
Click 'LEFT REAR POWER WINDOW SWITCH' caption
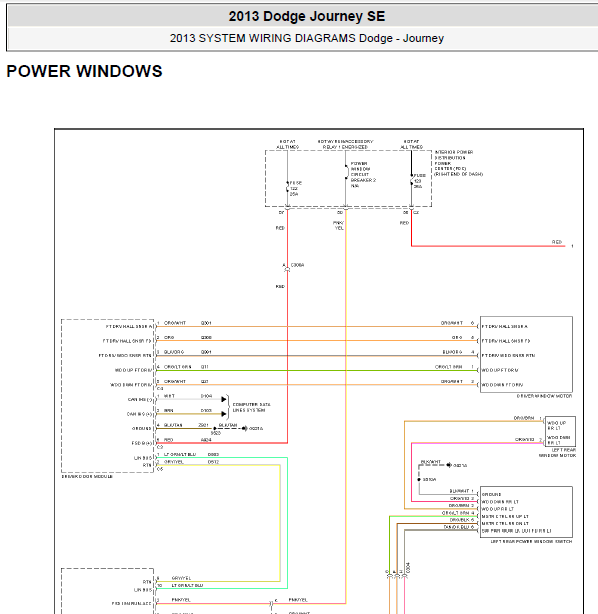click(531, 542)
